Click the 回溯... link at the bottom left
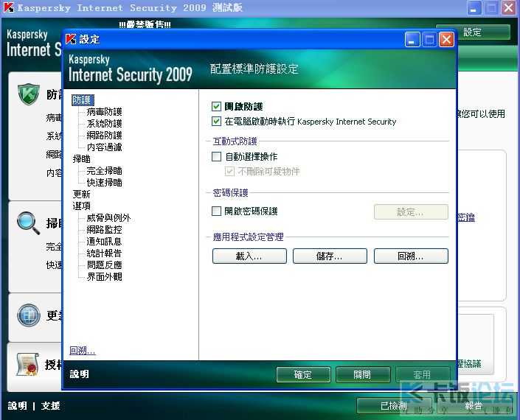The height and width of the screenshot is (420, 520). (83, 351)
